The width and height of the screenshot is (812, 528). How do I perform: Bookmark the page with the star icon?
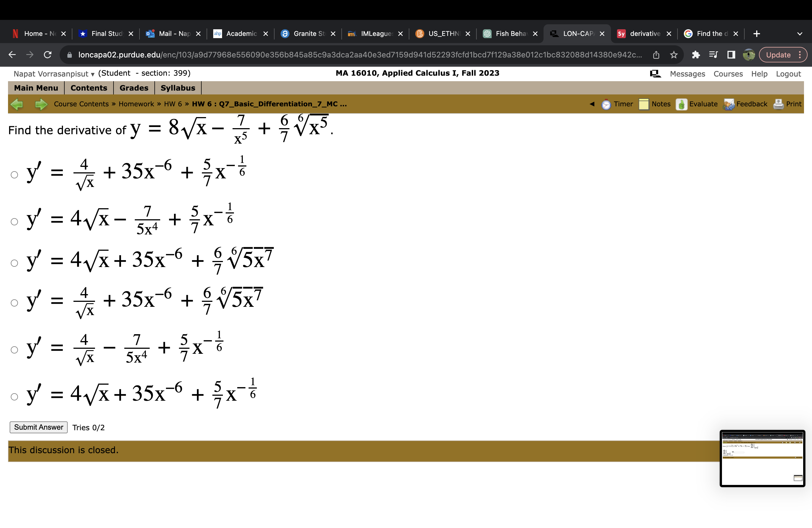[x=673, y=55]
